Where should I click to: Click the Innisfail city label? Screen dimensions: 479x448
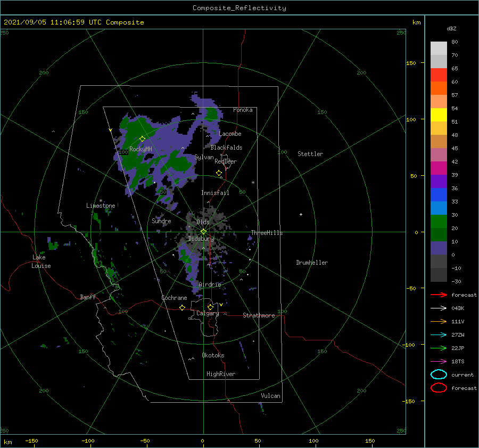coord(215,193)
